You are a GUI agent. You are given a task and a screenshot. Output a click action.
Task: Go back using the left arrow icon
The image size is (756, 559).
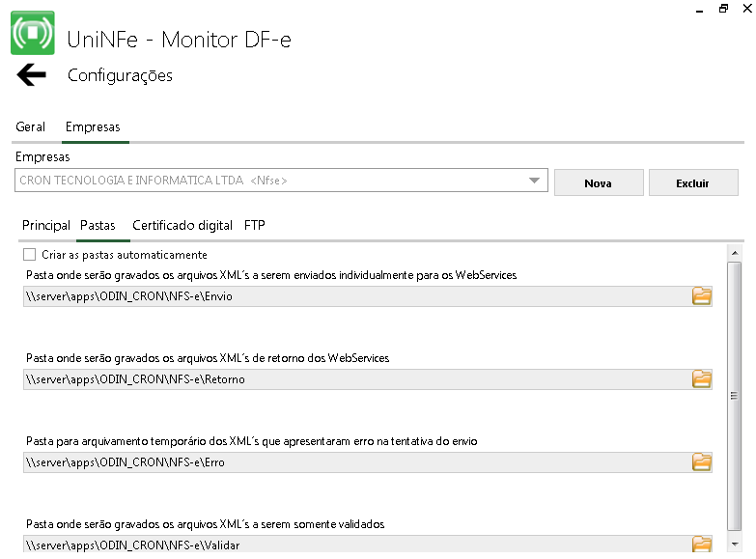click(x=31, y=74)
